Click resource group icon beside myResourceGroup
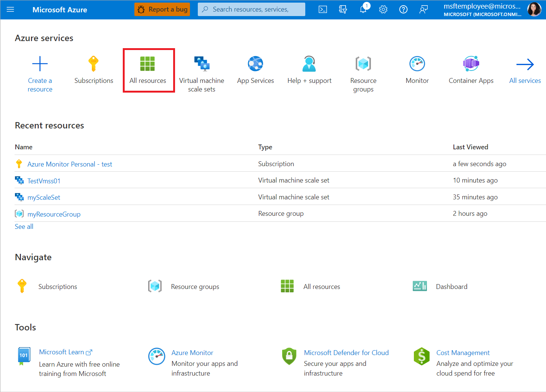Screen dimensions: 546x392 coord(19,214)
